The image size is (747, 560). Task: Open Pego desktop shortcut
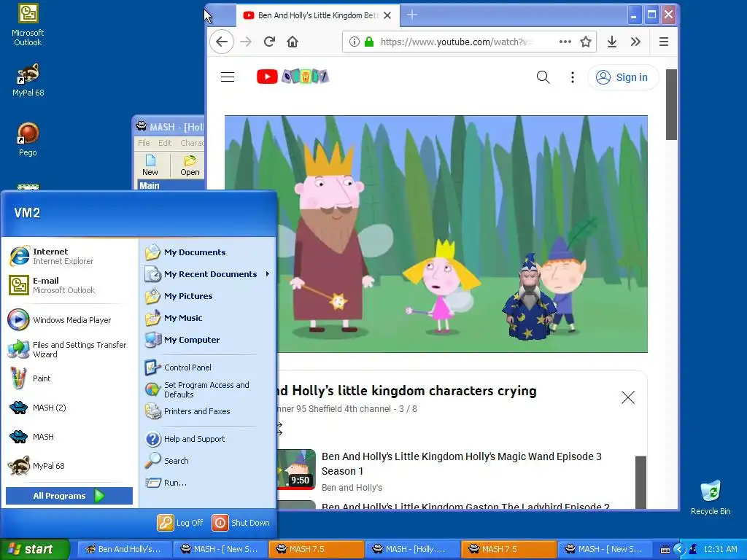[x=28, y=139]
